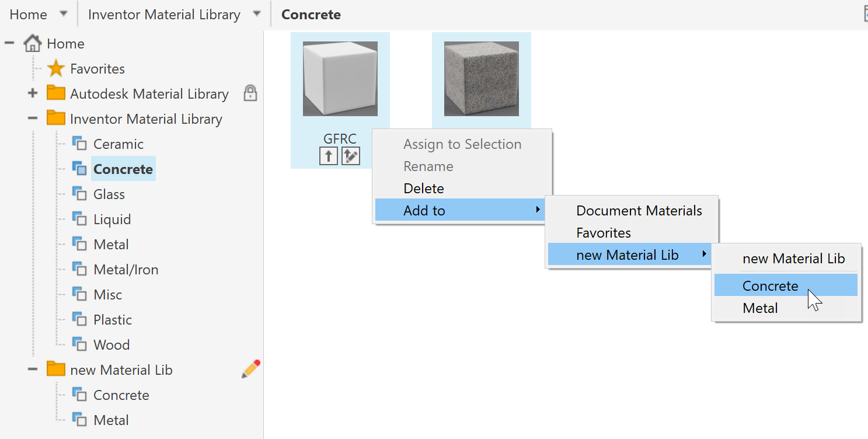Click the Home house icon in the tree
This screenshot has height=439, width=868.
[33, 44]
